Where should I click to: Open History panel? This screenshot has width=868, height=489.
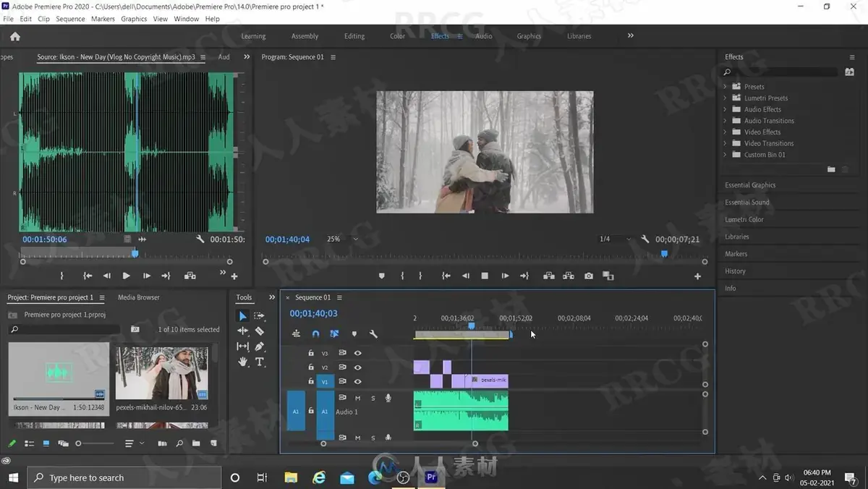735,271
